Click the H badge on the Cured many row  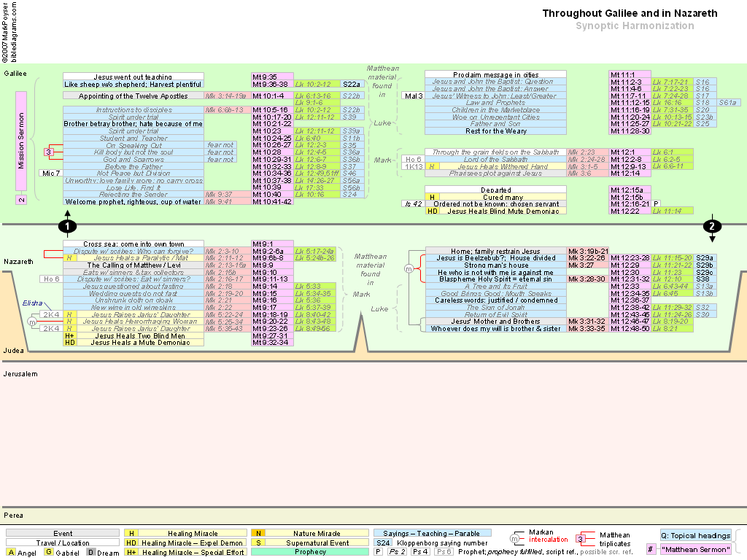click(x=433, y=197)
